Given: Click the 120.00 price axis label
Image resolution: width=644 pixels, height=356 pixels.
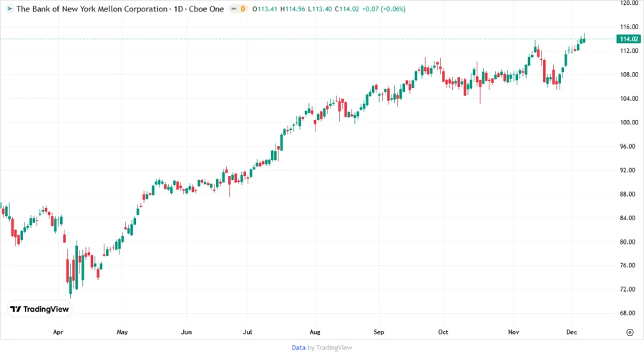Looking at the screenshot, I should tap(629, 3).
